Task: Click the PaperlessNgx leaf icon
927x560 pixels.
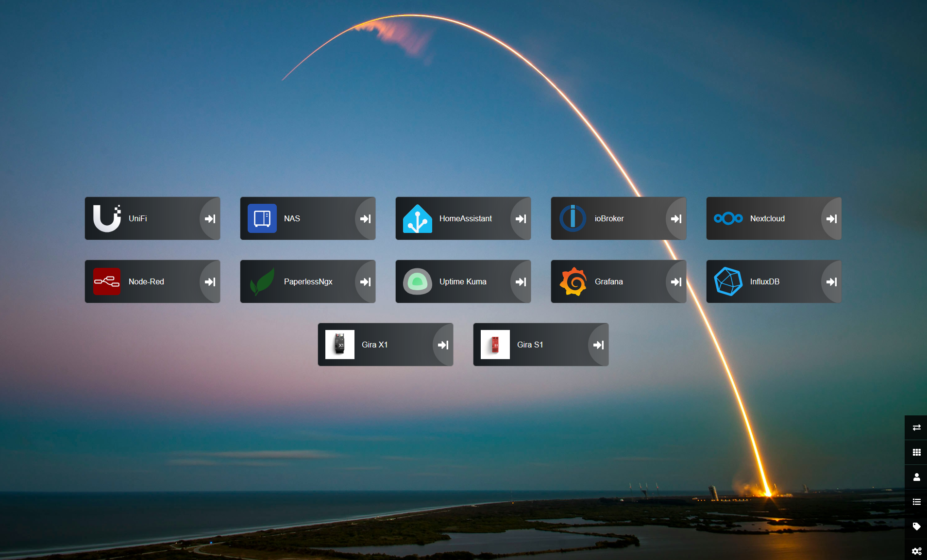Action: (262, 281)
